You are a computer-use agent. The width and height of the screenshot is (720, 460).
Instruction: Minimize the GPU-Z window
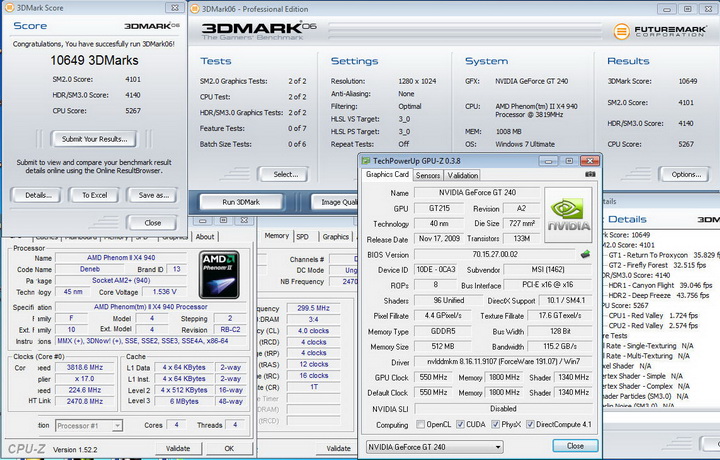(x=549, y=161)
